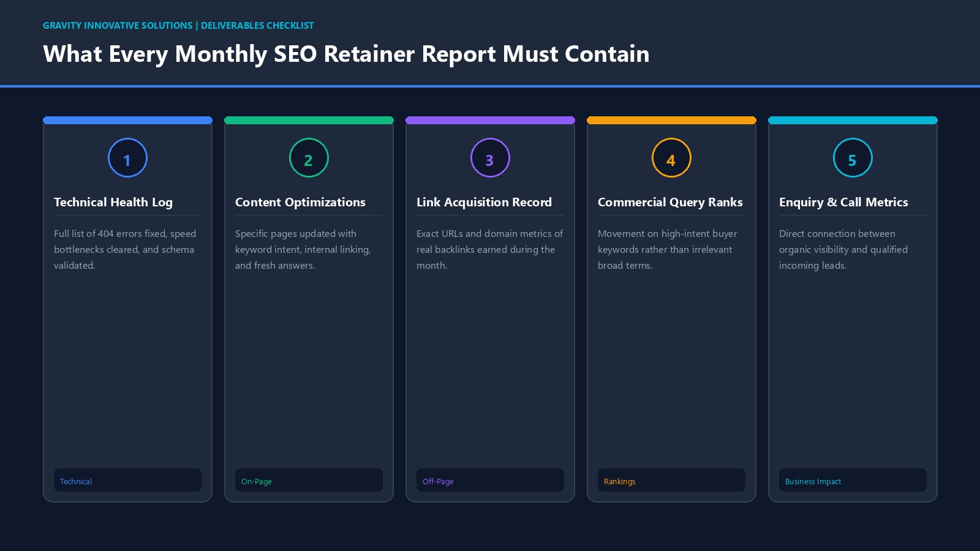980x551 pixels.
Task: Click the description about high-intent buyer keywords
Action: pyautogui.click(x=668, y=249)
